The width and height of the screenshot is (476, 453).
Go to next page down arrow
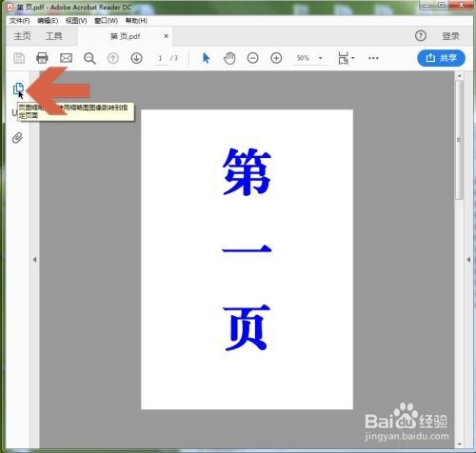pyautogui.click(x=136, y=58)
